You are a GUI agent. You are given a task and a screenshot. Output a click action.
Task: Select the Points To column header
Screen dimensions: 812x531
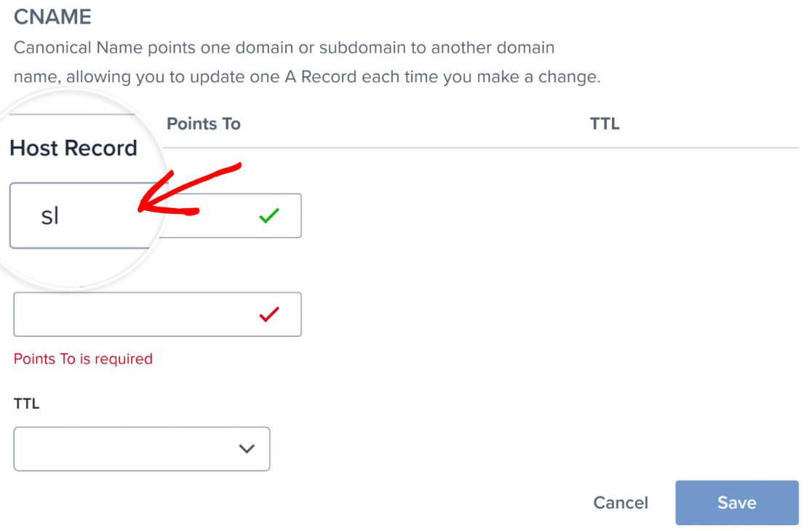(x=204, y=124)
